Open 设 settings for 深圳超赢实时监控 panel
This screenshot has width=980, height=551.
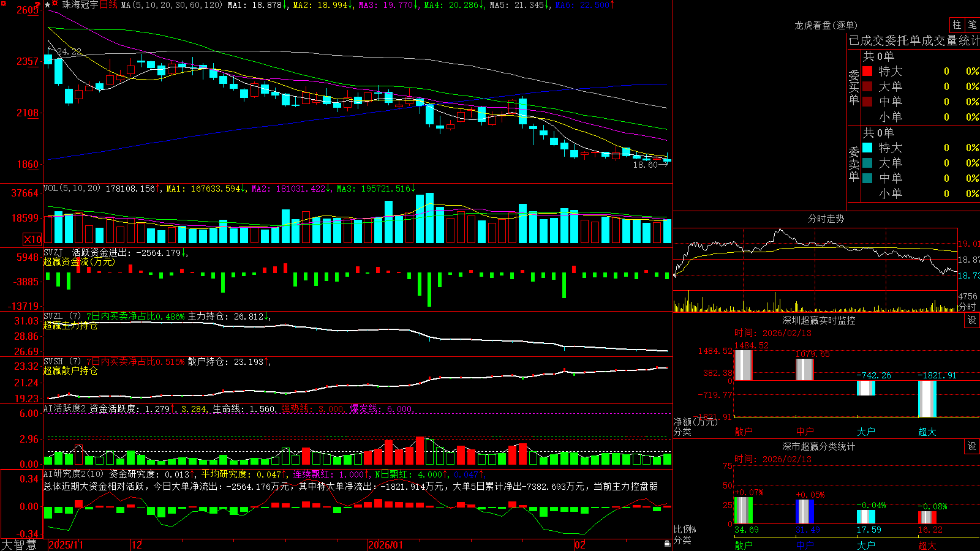[972, 320]
